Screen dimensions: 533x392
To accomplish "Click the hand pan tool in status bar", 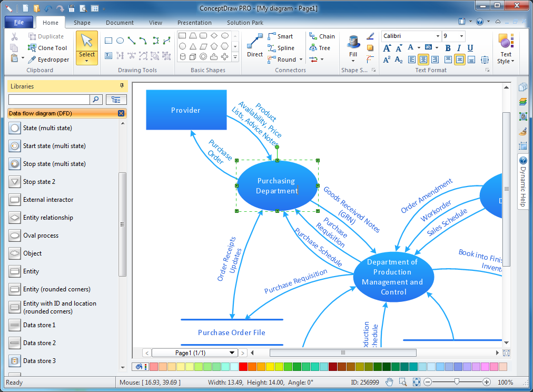I will coord(389,382).
